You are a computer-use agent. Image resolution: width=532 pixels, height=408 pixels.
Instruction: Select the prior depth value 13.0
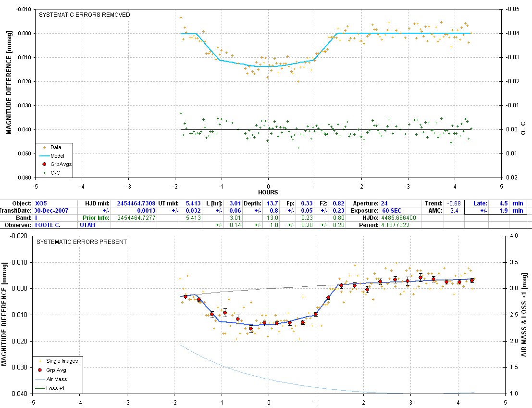272,218
